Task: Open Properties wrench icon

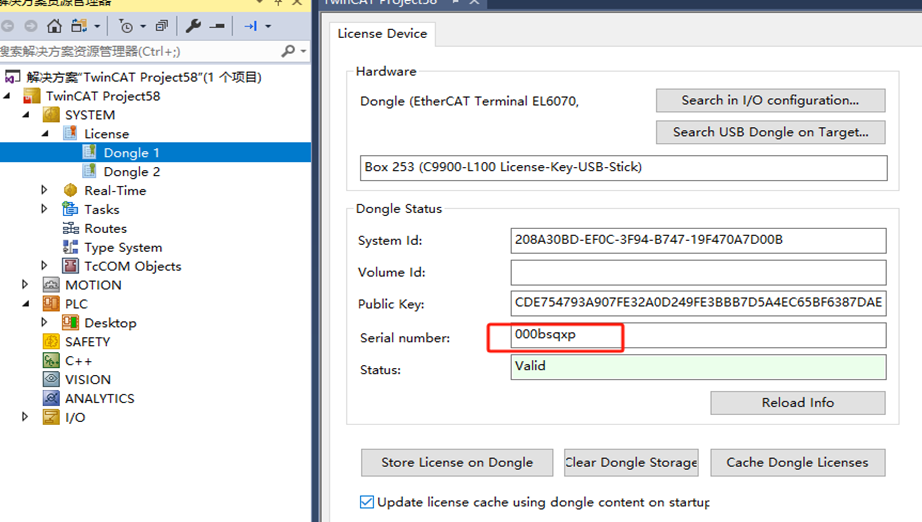Action: [193, 26]
